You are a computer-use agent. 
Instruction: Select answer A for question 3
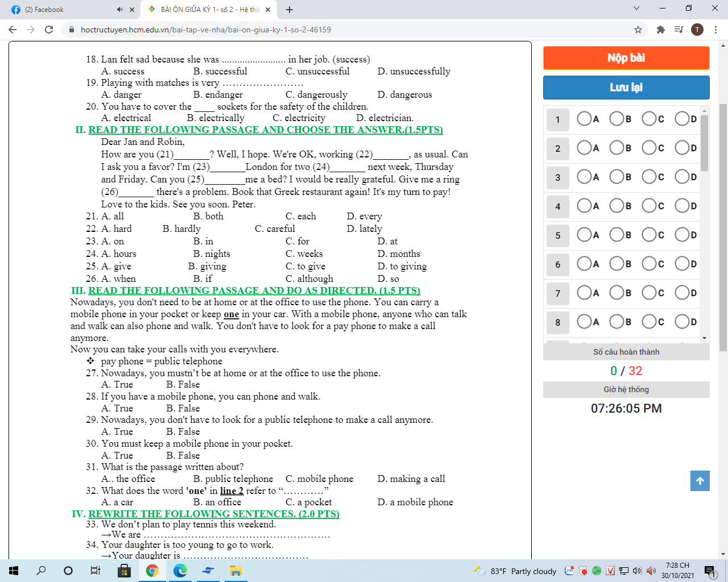(x=584, y=176)
